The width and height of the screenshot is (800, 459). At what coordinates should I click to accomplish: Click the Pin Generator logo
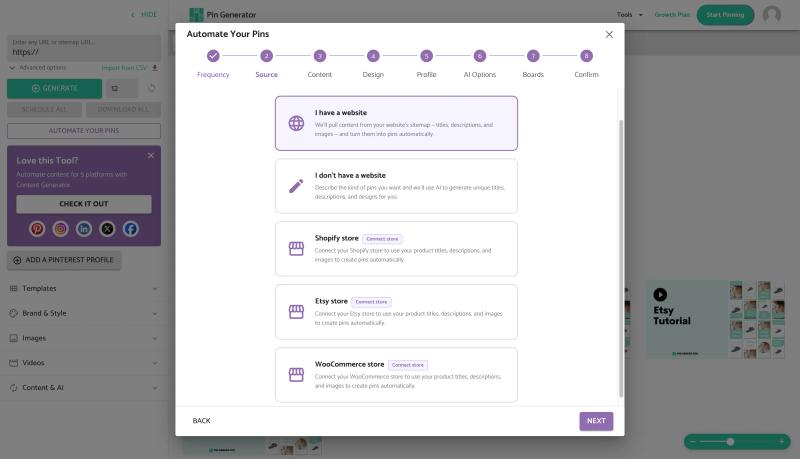pos(222,15)
